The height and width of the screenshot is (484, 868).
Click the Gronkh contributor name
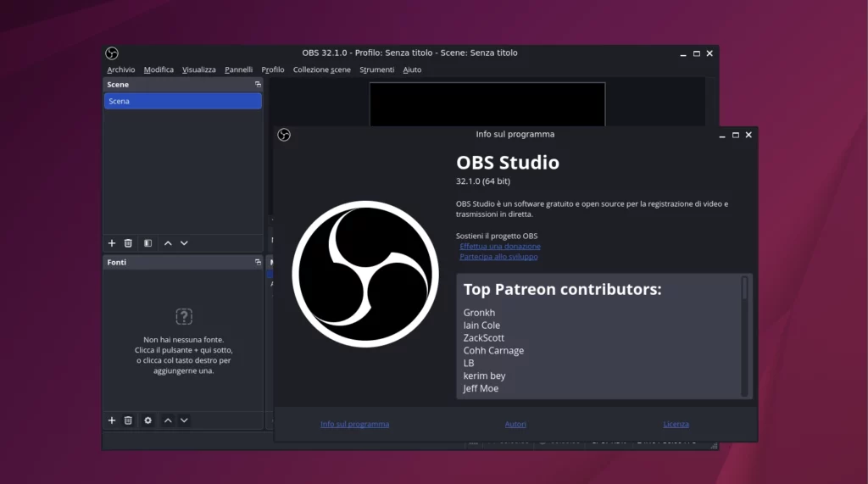[x=480, y=313]
